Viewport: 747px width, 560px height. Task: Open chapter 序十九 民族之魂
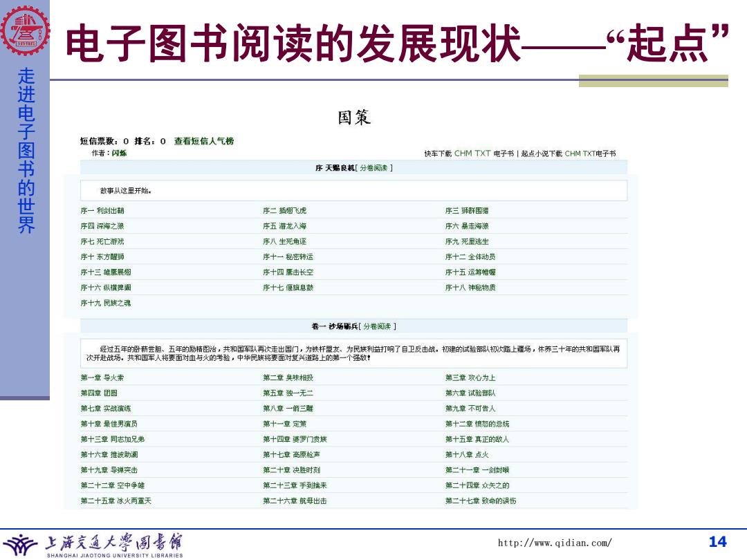coord(105,303)
